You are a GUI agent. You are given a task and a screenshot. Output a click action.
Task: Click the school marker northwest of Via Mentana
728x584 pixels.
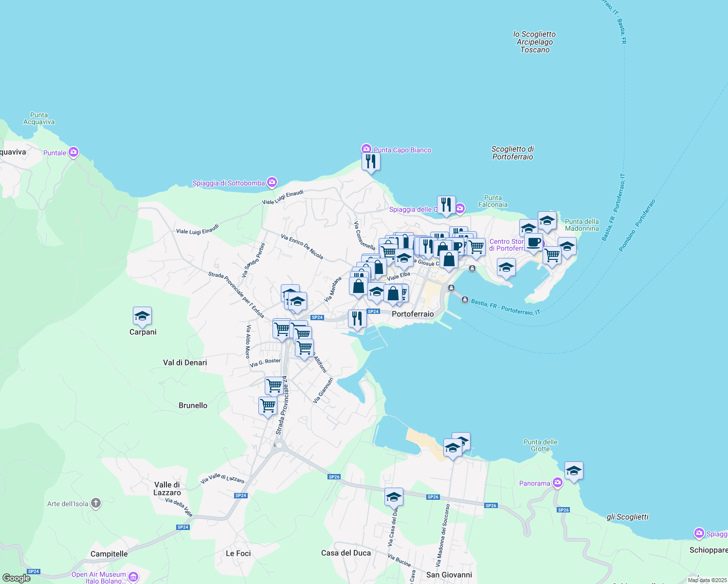point(297,302)
